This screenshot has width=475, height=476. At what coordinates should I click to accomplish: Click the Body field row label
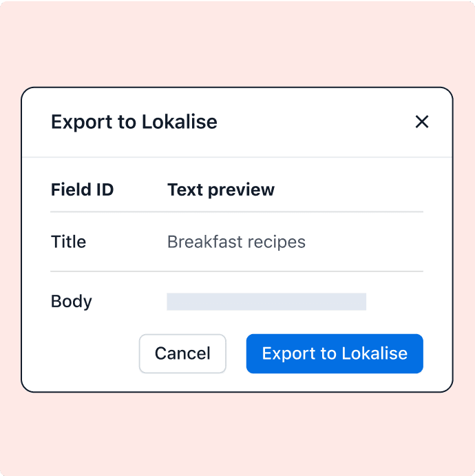[72, 301]
